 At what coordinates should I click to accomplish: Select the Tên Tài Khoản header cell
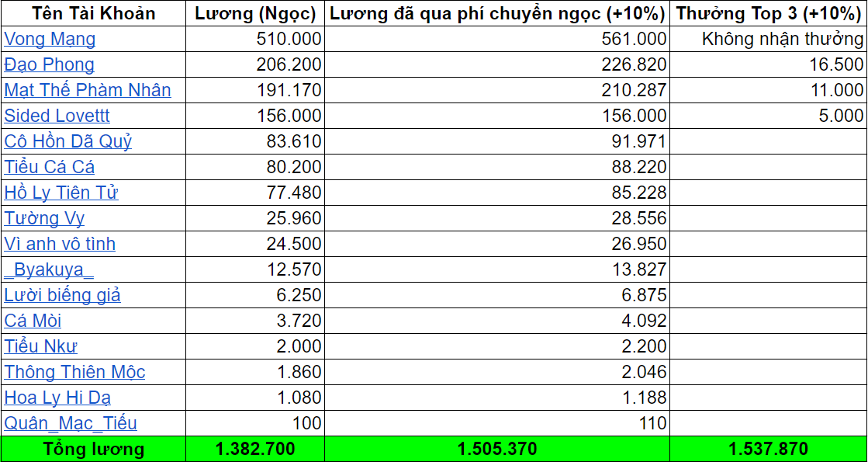[x=92, y=12]
